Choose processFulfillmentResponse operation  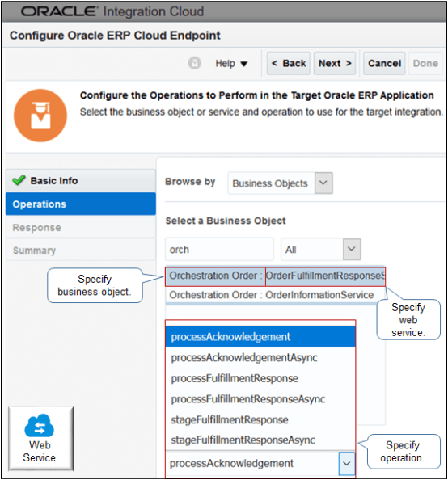click(x=260, y=378)
